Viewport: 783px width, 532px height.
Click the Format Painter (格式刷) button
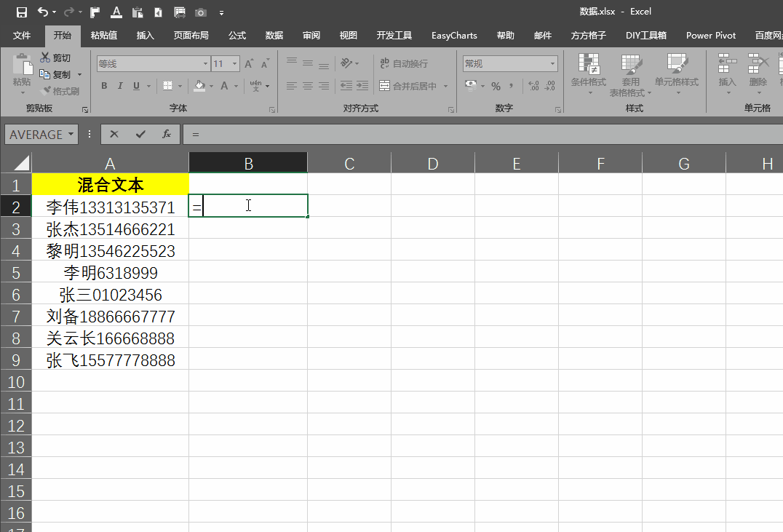point(60,91)
